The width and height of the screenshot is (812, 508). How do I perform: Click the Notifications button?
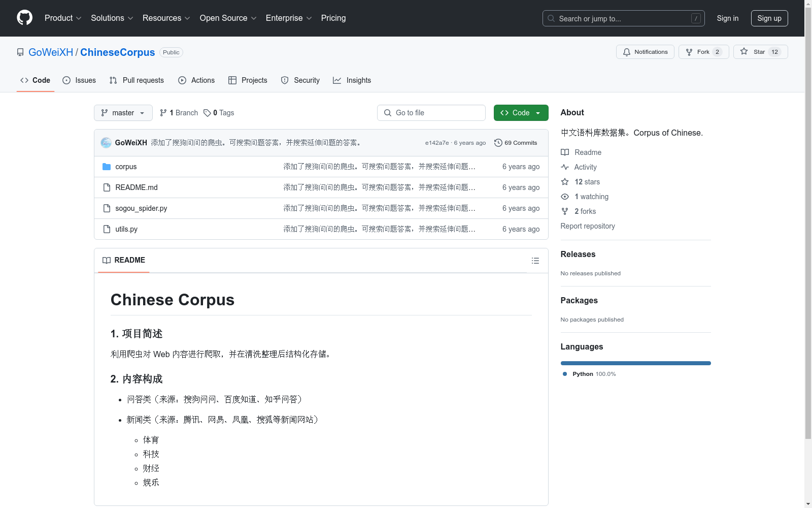[x=645, y=52]
